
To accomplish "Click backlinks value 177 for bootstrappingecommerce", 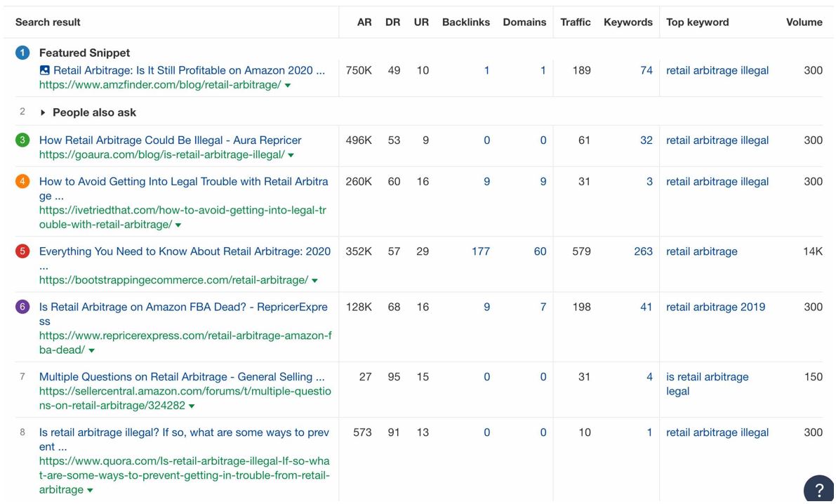I will [480, 251].
